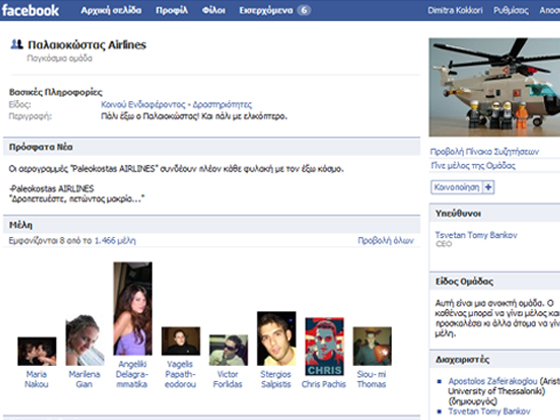The image size is (560, 420).
Task: Open Tsvetan Tomy Bankov under Υπεύθυνοι
Action: 476,235
